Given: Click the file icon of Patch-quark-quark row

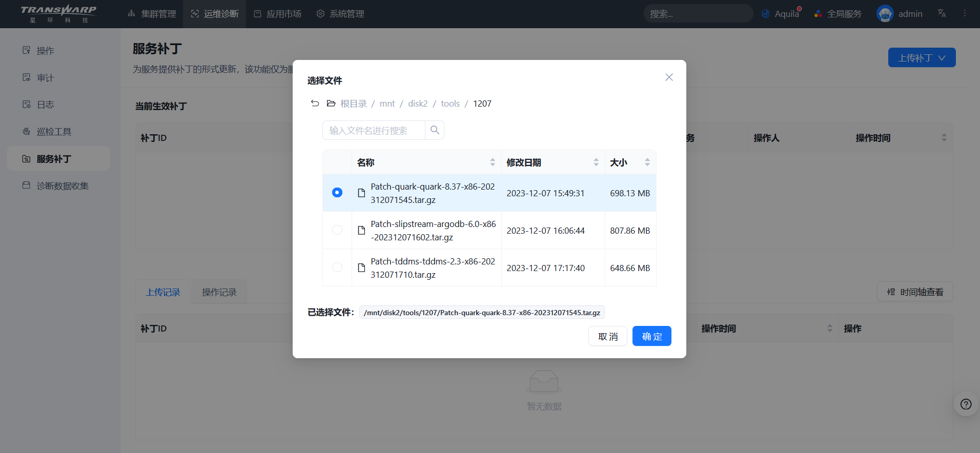Looking at the screenshot, I should coord(361,193).
